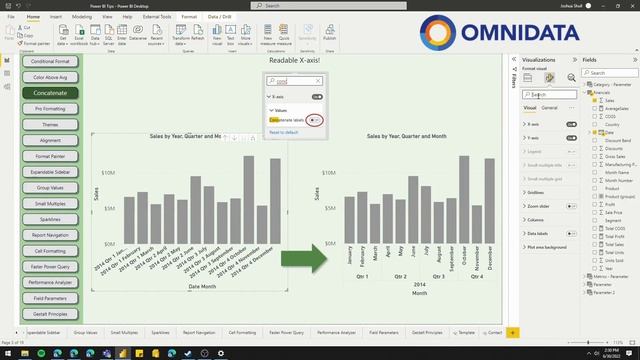Click the Themes sidebar button
This screenshot has width=640, height=360.
click(x=50, y=124)
